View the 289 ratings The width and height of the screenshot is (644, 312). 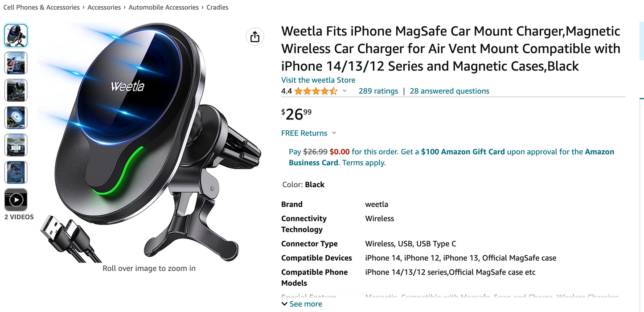coord(378,91)
